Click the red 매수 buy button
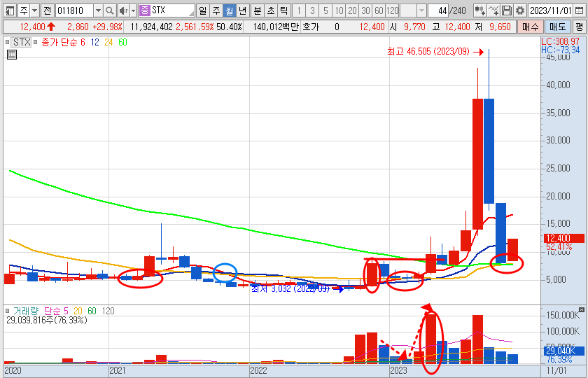Image resolution: width=588 pixels, height=378 pixels. pyautogui.click(x=530, y=27)
